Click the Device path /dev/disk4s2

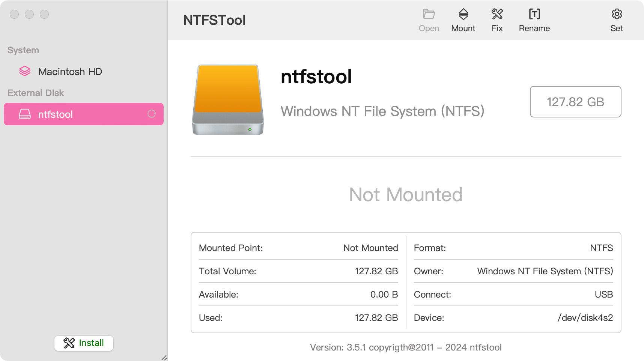[x=585, y=318]
